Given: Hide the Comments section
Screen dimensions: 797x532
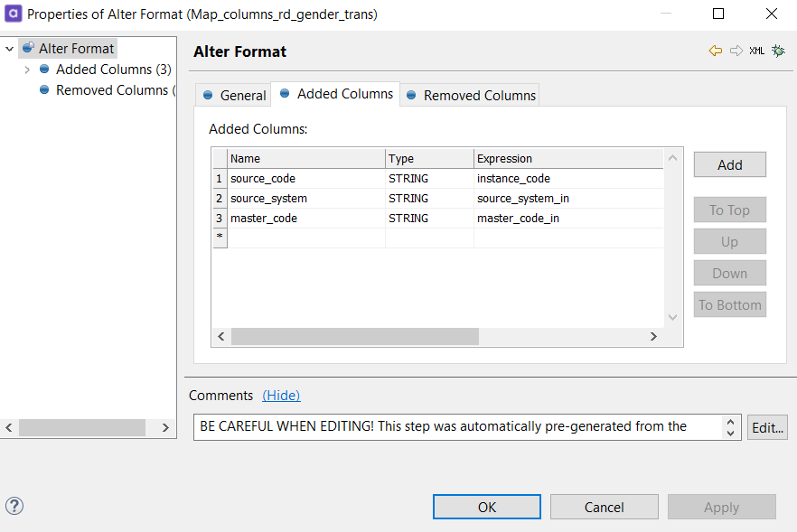Looking at the screenshot, I should (281, 396).
